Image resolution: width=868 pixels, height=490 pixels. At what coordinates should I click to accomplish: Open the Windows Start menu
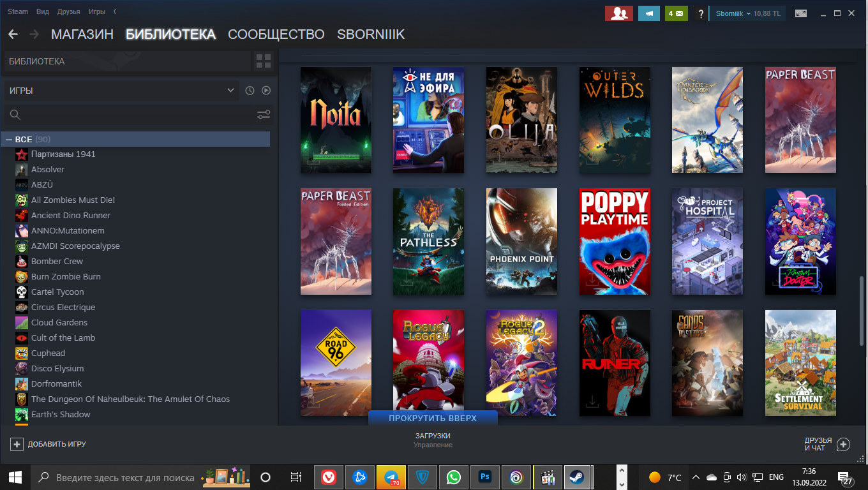point(15,477)
